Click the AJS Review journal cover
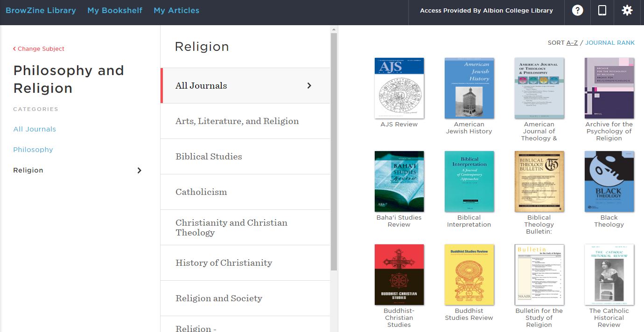 click(x=399, y=88)
